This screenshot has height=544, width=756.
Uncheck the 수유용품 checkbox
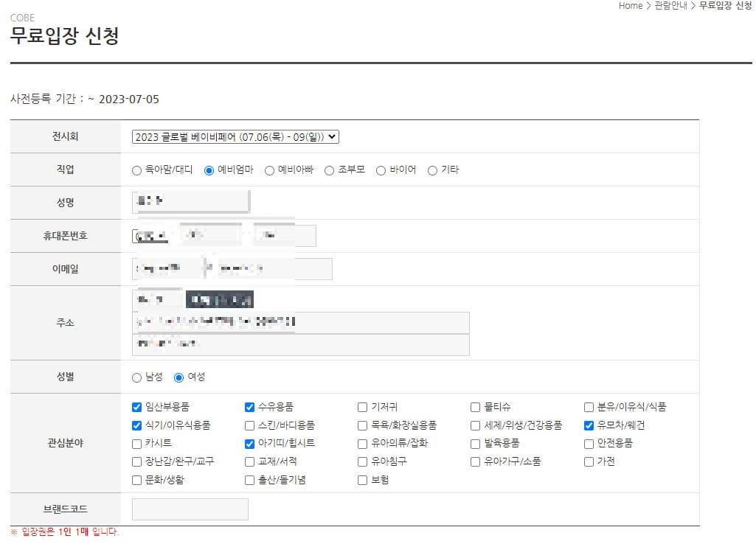tap(249, 406)
